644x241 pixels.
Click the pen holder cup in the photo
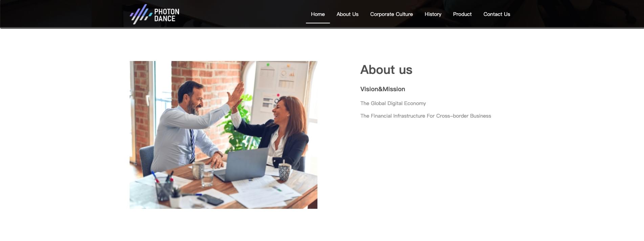click(x=164, y=190)
